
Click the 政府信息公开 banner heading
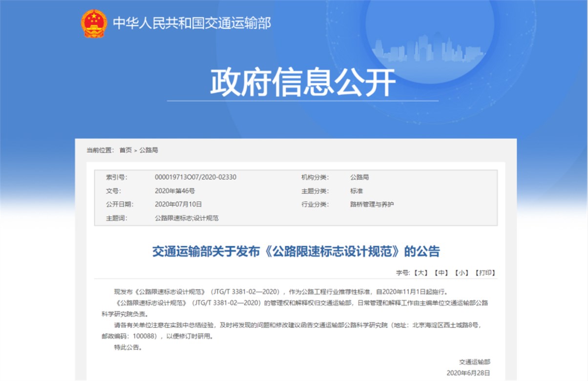click(x=302, y=83)
